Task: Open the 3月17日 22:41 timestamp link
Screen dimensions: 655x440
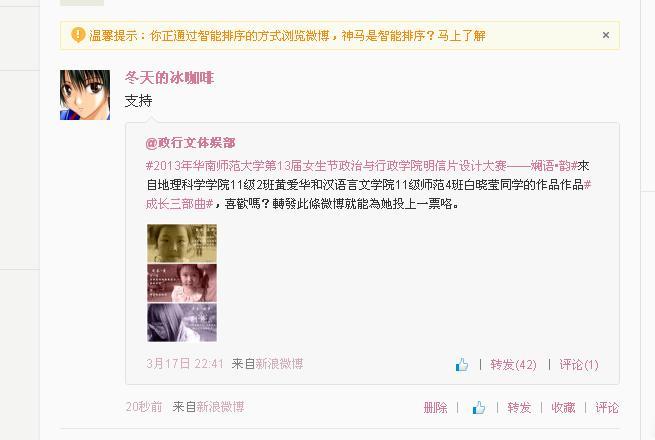Action: click(x=185, y=364)
